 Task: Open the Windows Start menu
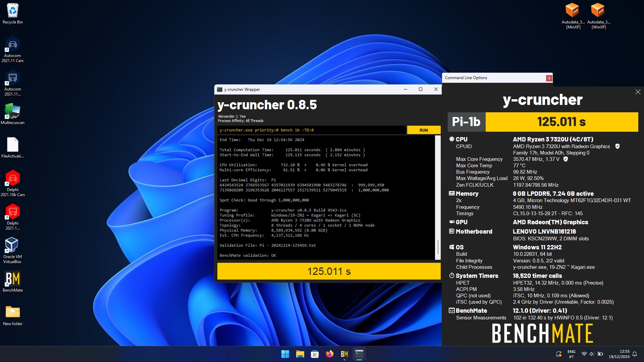pos(285,354)
